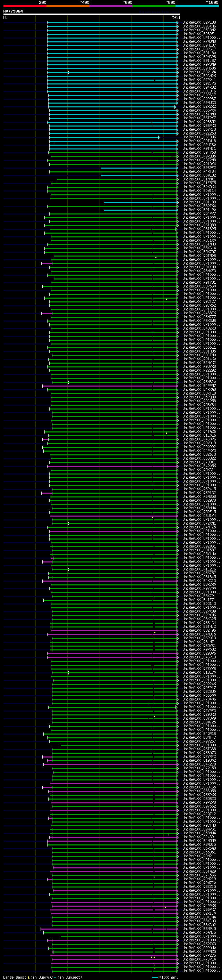Click hit label UniRef100_Q4TA26

pyautogui.click(x=199, y=432)
